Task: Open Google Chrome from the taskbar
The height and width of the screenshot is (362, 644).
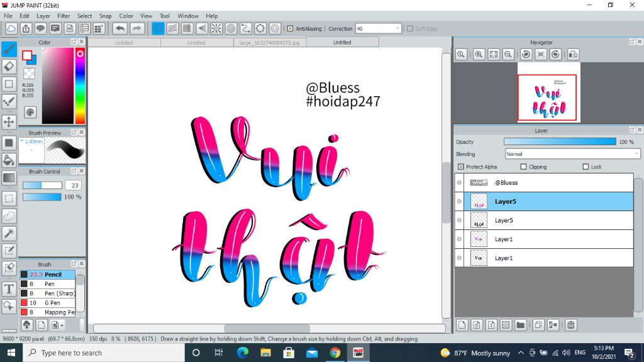Action: [x=335, y=353]
